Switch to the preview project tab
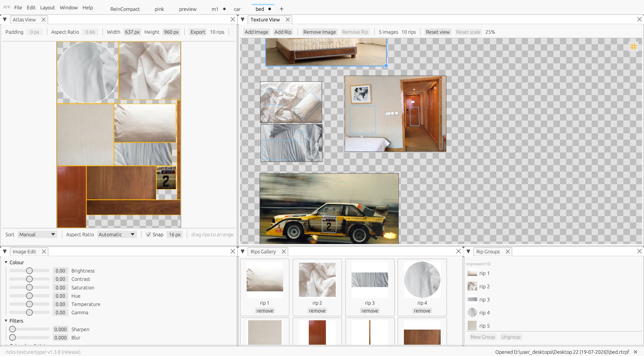The width and height of the screenshot is (644, 356). point(188,9)
